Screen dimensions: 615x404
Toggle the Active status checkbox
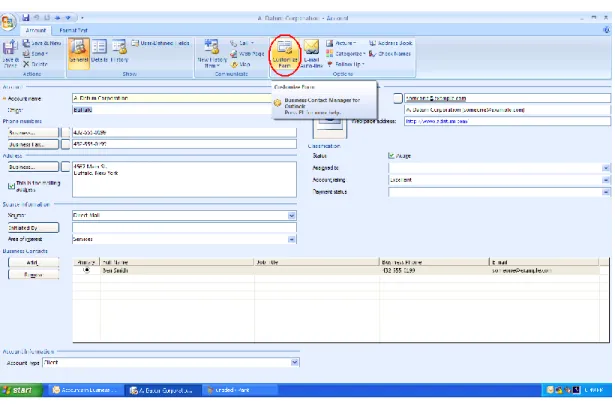391,156
